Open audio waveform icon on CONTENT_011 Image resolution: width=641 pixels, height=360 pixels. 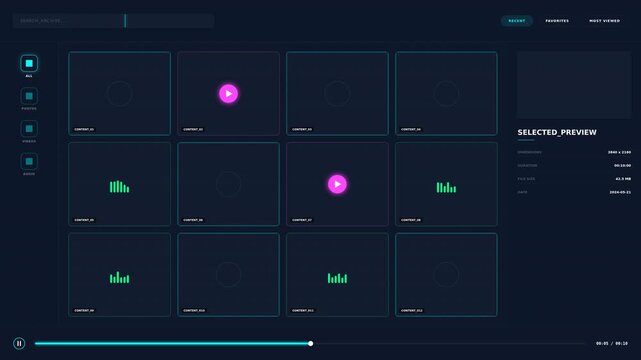click(337, 278)
